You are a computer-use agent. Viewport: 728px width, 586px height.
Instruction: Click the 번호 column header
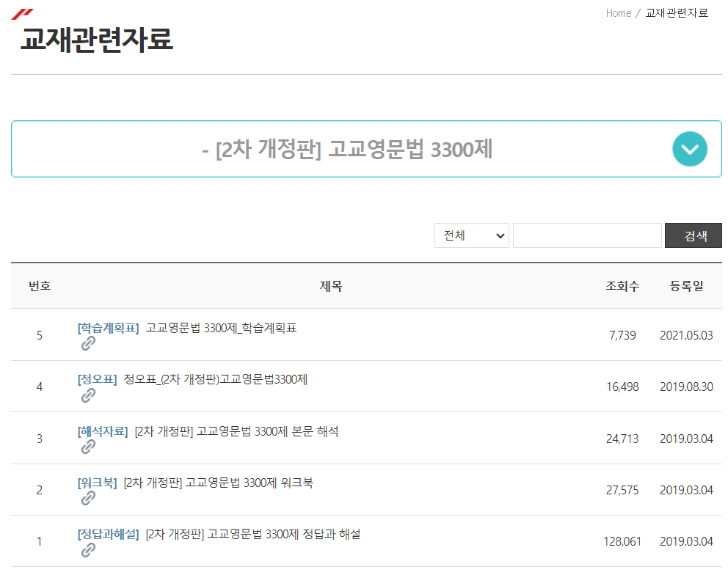40,286
